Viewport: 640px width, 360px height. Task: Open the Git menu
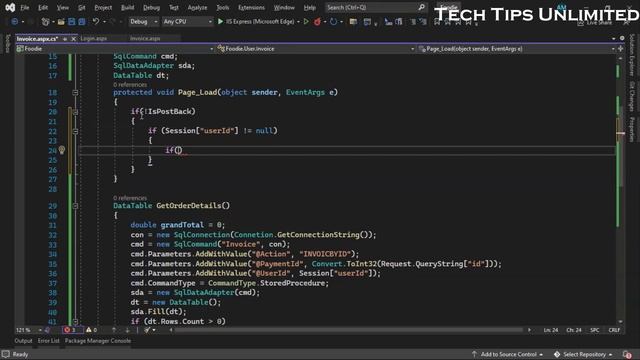point(82,7)
